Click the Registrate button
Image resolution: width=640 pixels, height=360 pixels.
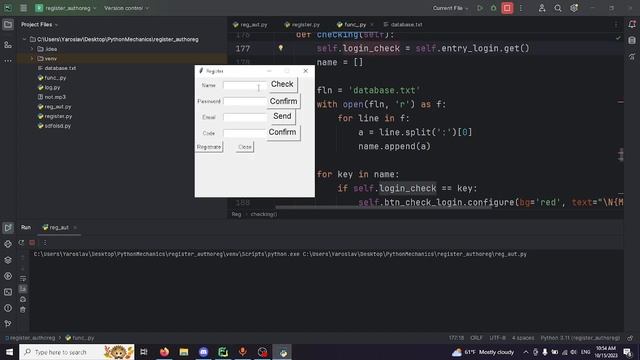tap(209, 147)
